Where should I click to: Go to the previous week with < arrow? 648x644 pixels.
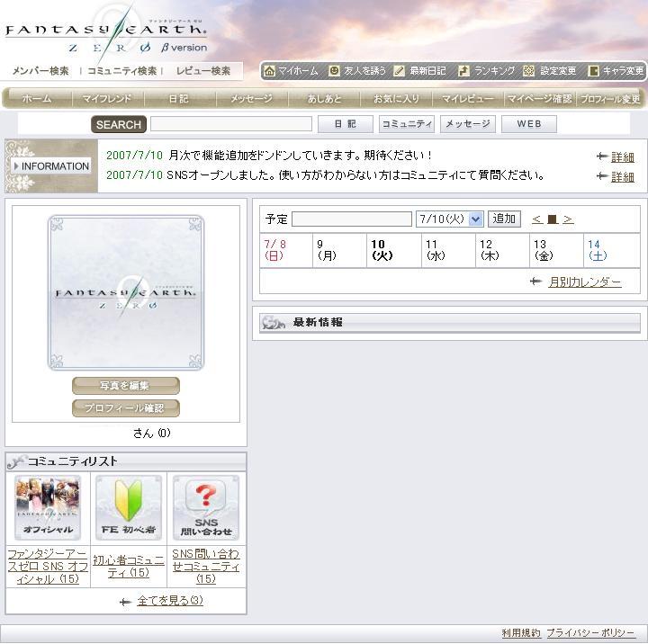pyautogui.click(x=536, y=219)
